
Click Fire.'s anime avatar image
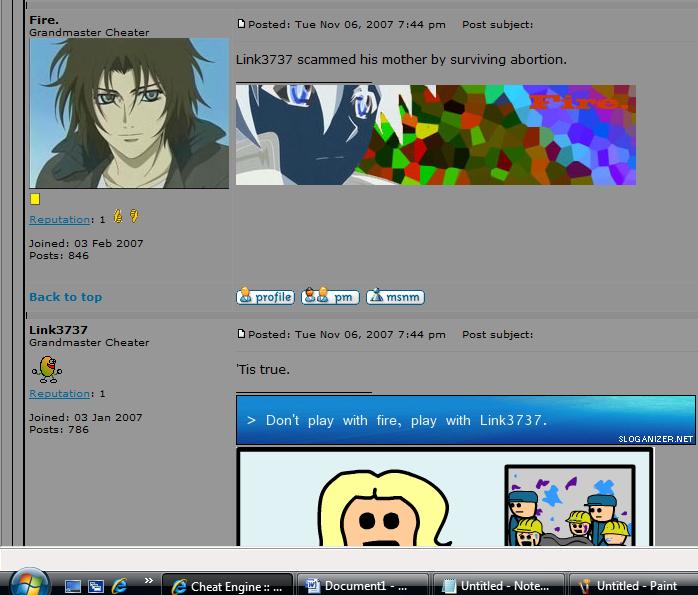coord(129,113)
